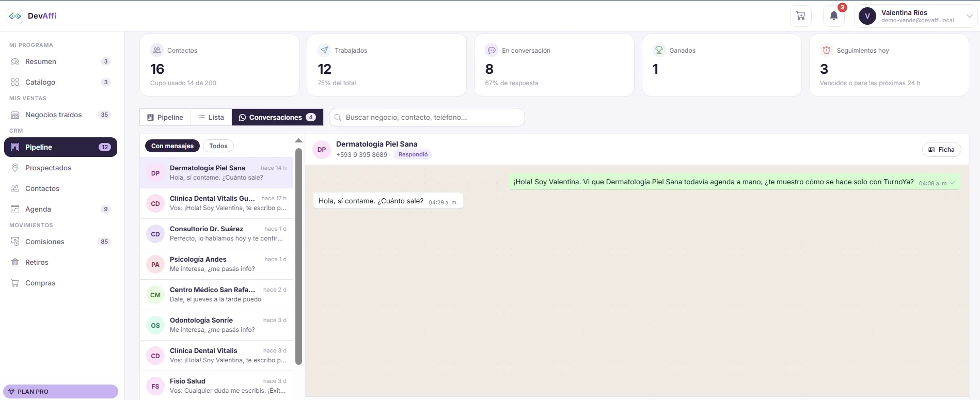Click the CM avatar for Centro Médico
Viewport: 980px width, 400px height.
[x=155, y=295]
